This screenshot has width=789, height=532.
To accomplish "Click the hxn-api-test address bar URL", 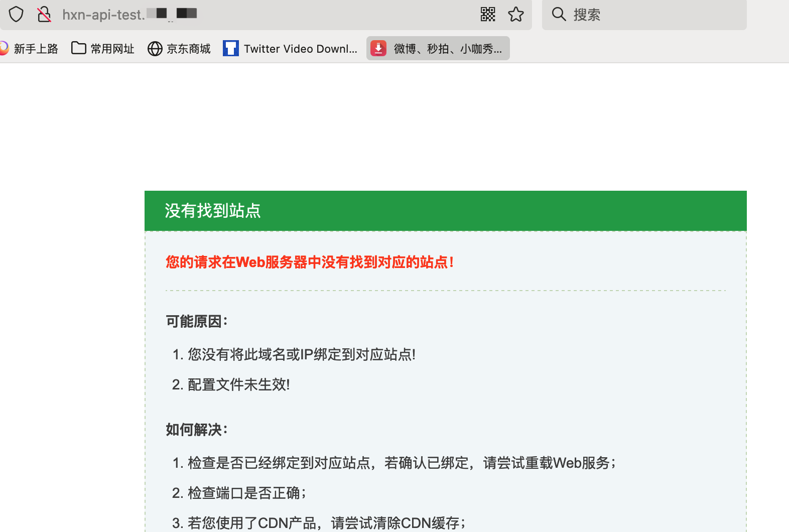I will point(129,15).
